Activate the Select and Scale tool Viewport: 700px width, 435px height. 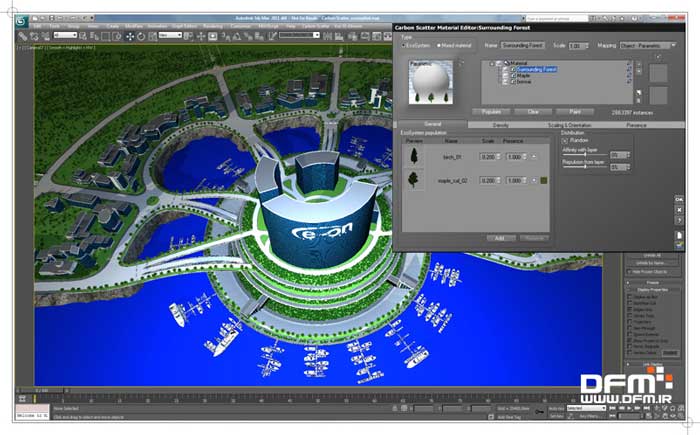(153, 36)
